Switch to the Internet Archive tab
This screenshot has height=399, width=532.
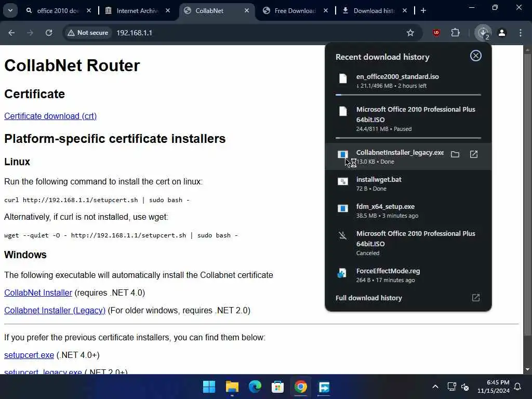(x=137, y=10)
